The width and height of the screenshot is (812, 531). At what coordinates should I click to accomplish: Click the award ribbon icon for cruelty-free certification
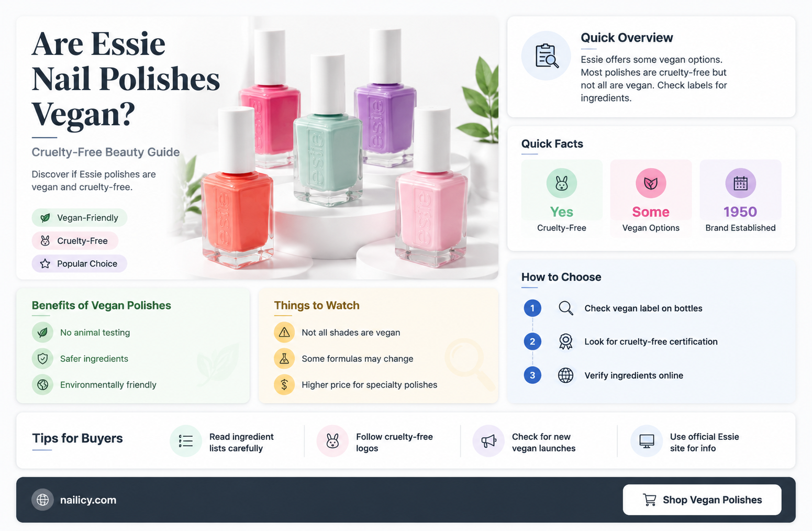pos(565,341)
